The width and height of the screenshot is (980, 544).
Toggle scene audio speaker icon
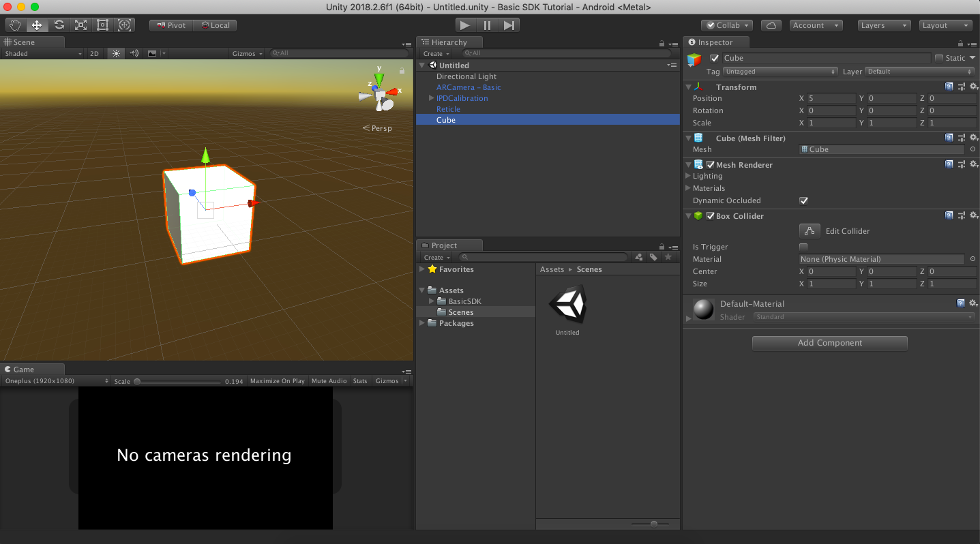[x=134, y=53]
